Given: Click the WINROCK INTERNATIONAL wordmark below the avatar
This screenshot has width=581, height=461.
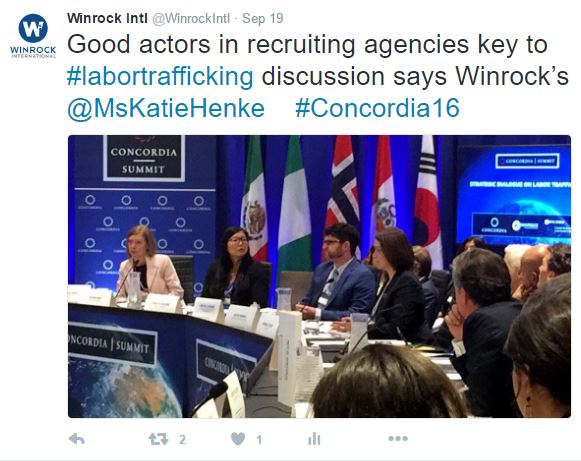Looking at the screenshot, I should (33, 52).
